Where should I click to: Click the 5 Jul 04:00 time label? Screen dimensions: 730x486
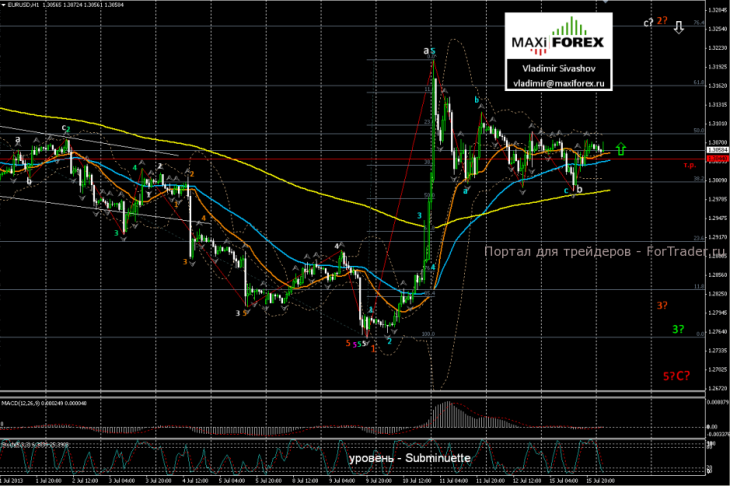(x=232, y=480)
